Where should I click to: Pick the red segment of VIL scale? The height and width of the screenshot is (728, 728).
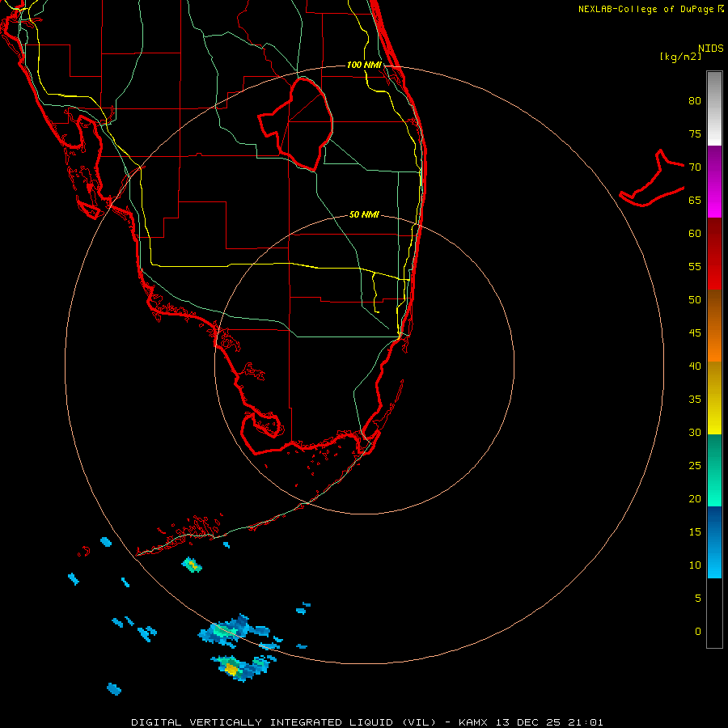[714, 253]
